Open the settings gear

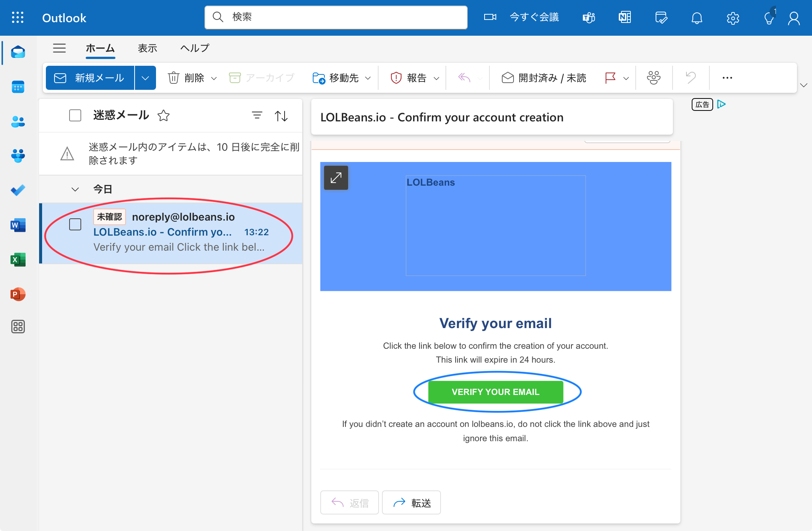[733, 18]
